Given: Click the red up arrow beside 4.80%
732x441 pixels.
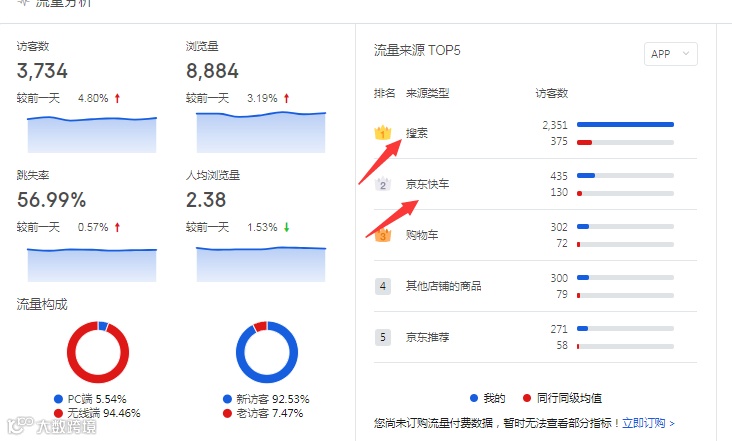Looking at the screenshot, I should 117,98.
